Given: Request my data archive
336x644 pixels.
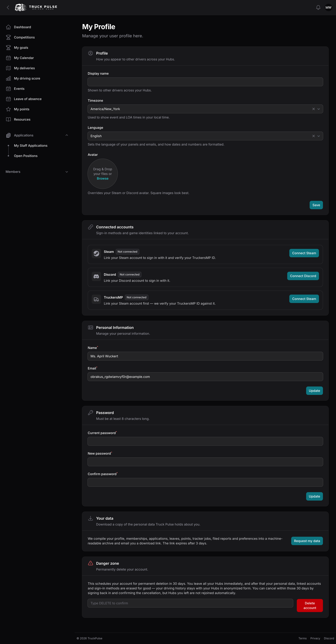Looking at the screenshot, I should point(307,541).
